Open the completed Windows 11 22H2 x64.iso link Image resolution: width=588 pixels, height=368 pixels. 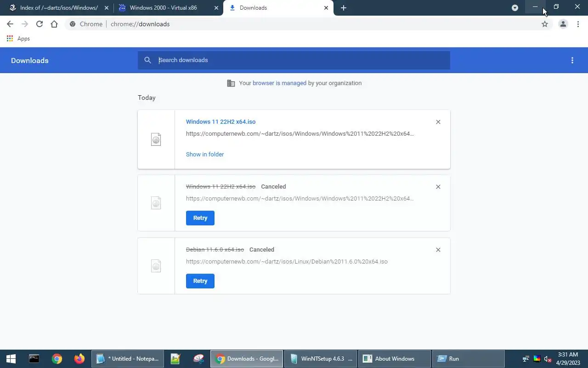220,122
